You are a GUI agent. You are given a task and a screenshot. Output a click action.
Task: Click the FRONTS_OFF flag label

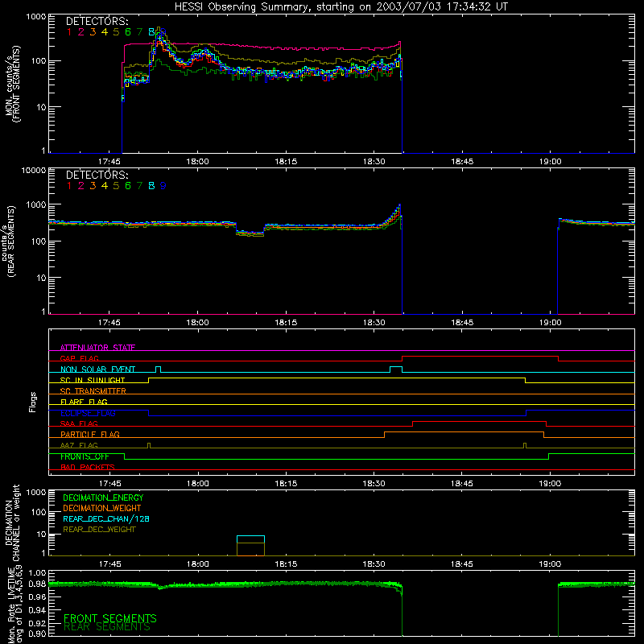pos(85,456)
